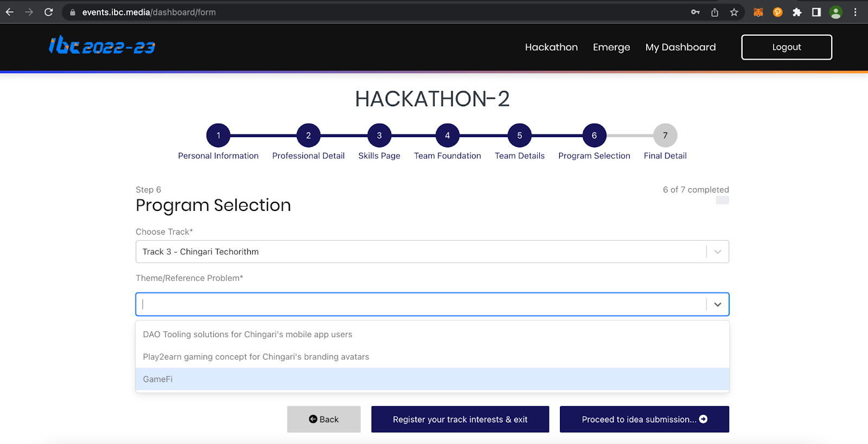Viewport: 868px width, 444px height.
Task: Toggle the browser side panel icon
Action: click(816, 12)
